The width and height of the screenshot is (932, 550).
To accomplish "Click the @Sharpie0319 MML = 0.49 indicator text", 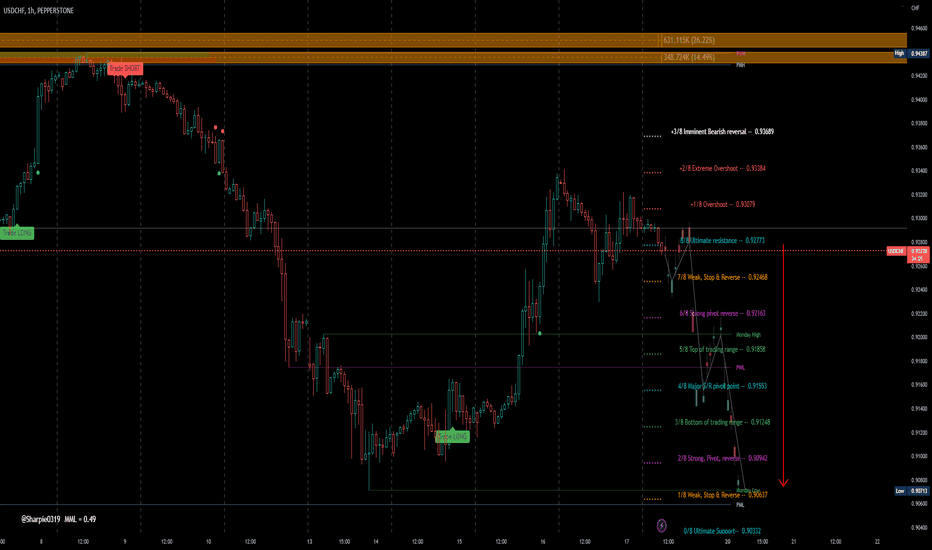I will click(58, 519).
